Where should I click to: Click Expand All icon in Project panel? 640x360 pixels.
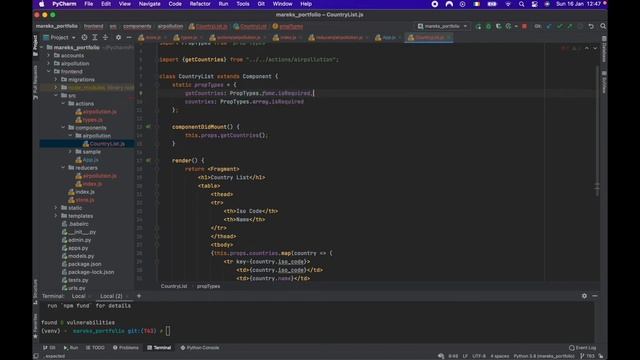click(x=95, y=37)
